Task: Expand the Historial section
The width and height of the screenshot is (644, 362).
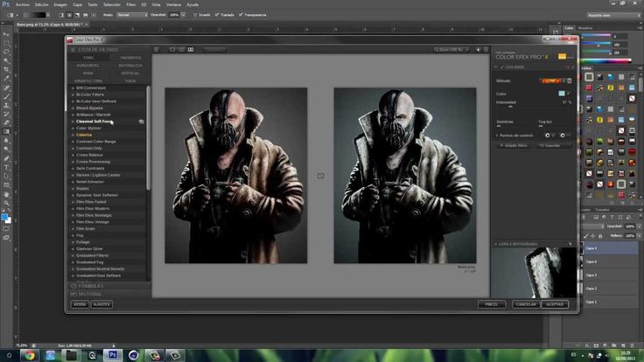Action: (x=86, y=295)
